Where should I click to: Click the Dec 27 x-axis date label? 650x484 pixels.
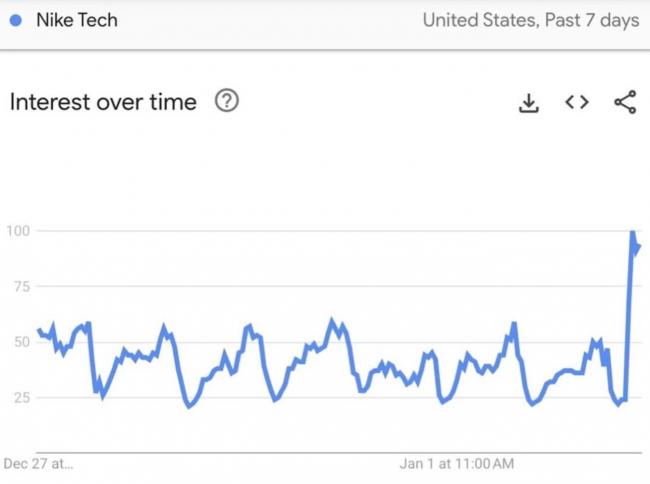38,464
